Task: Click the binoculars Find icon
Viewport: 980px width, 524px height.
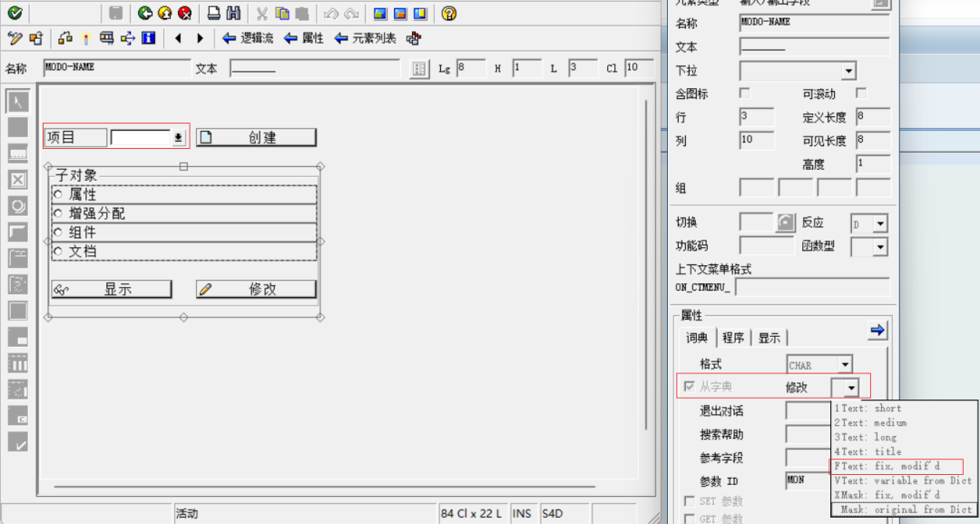Action: [234, 13]
